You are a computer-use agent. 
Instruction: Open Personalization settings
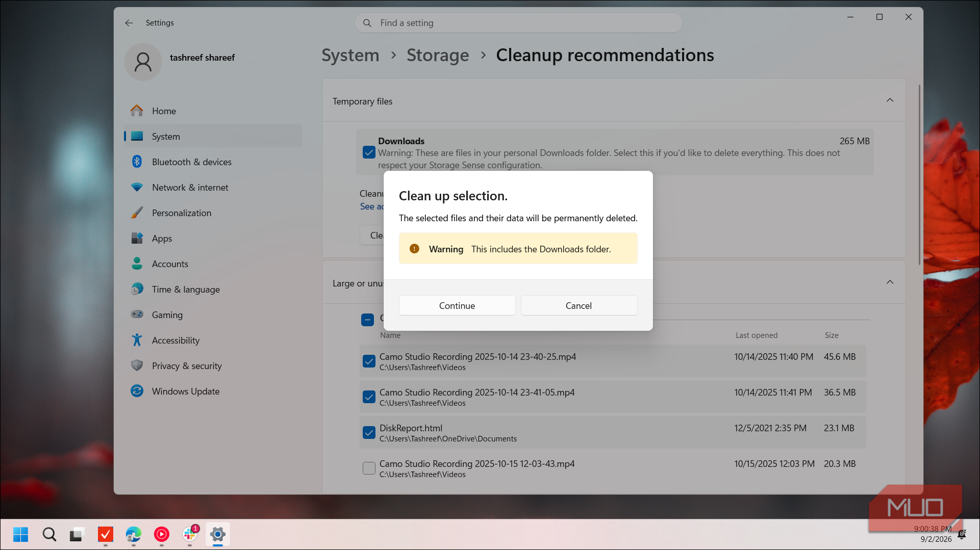[x=213, y=213]
